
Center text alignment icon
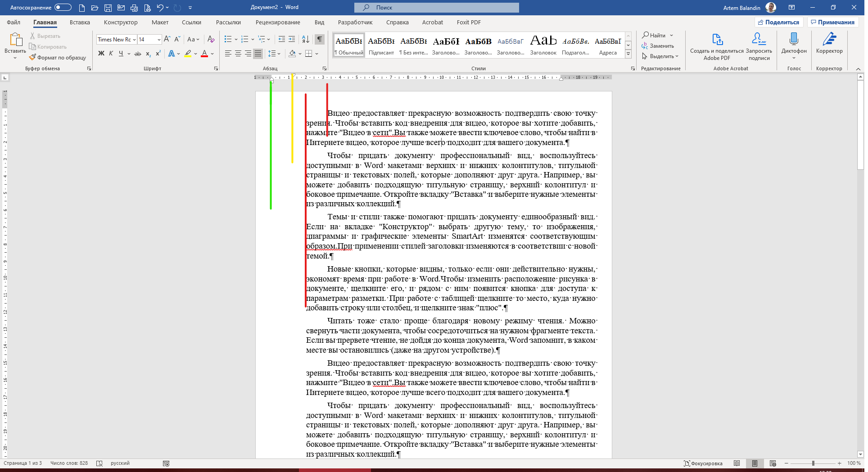(238, 54)
